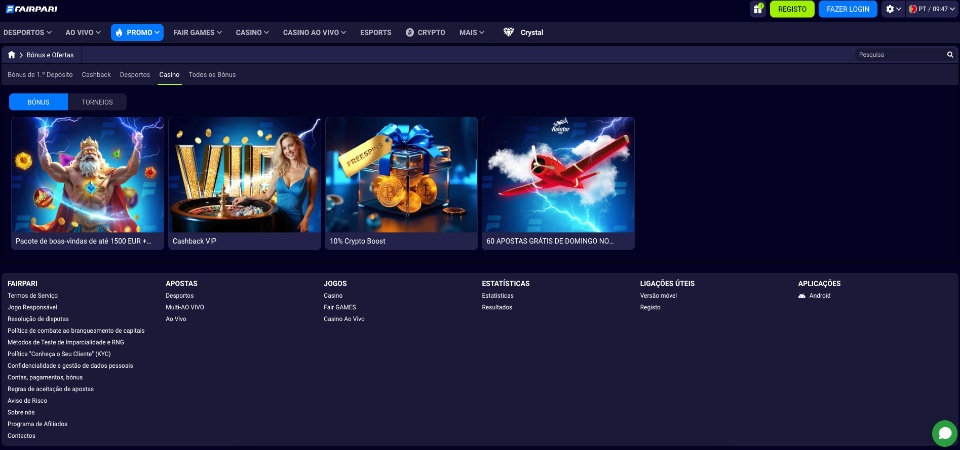Image resolution: width=960 pixels, height=450 pixels.
Task: Open Aviso de Risco link
Action: coord(27,400)
